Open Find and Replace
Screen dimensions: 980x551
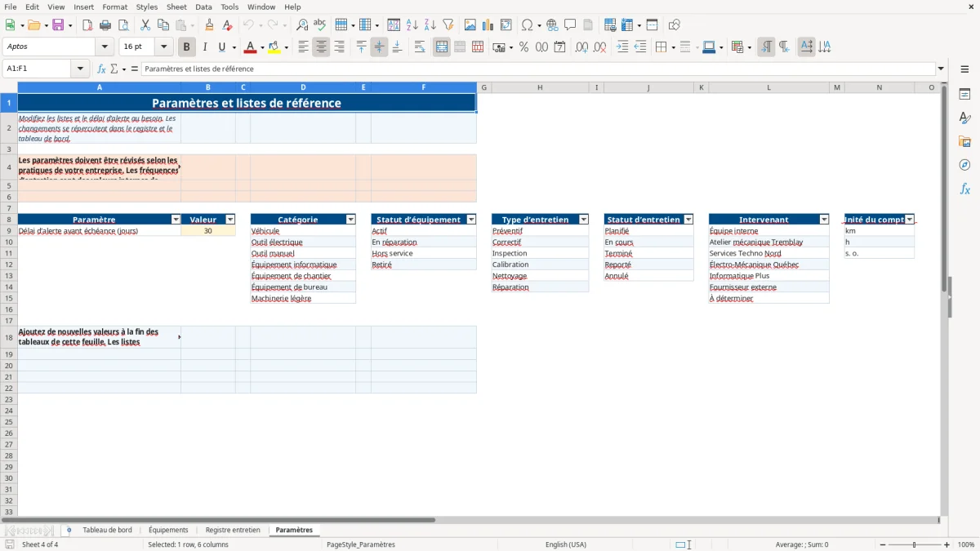tap(302, 25)
